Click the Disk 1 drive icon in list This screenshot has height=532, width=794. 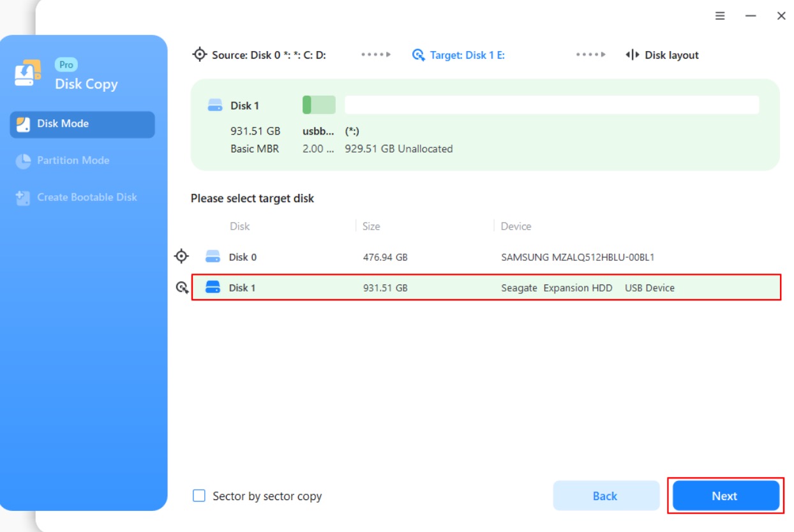pyautogui.click(x=213, y=288)
